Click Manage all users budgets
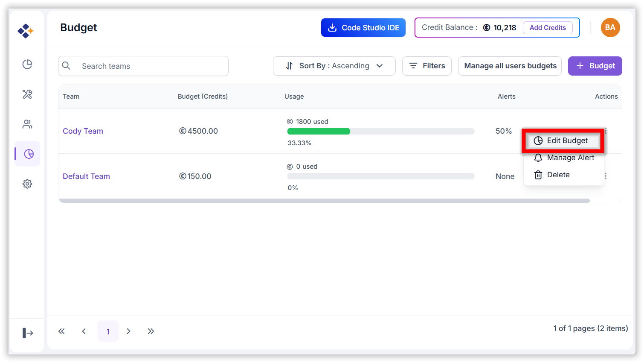The height and width of the screenshot is (363, 644). [510, 66]
